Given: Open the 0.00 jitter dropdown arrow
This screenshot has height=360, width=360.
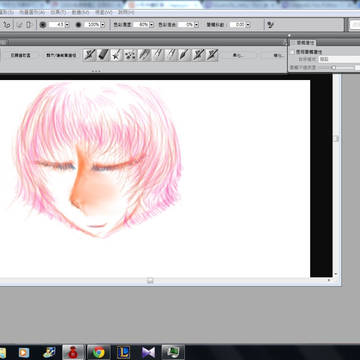Looking at the screenshot, I should (x=248, y=25).
